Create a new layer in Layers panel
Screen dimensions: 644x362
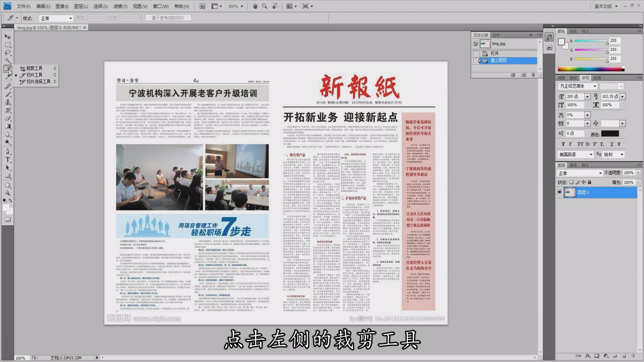click(624, 356)
